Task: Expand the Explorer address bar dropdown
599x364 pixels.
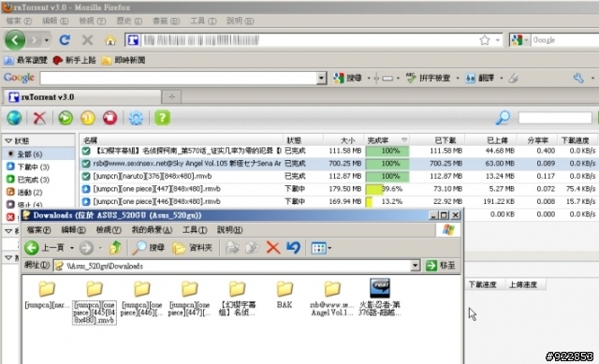Action: 416,266
